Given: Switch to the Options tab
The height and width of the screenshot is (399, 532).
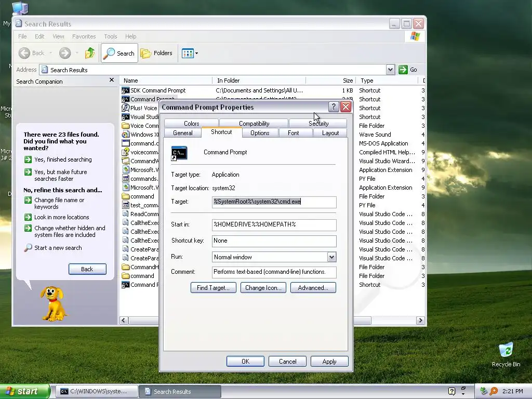Looking at the screenshot, I should click(260, 133).
